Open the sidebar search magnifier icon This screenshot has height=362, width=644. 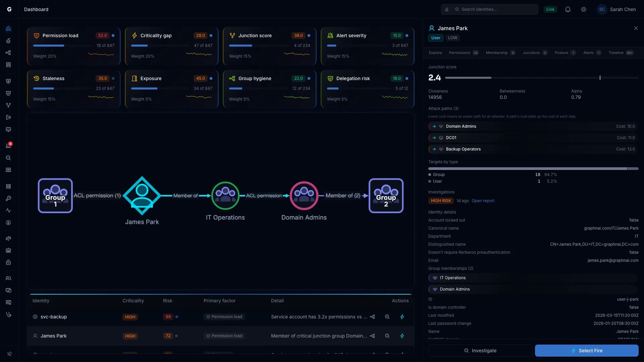pyautogui.click(x=8, y=158)
